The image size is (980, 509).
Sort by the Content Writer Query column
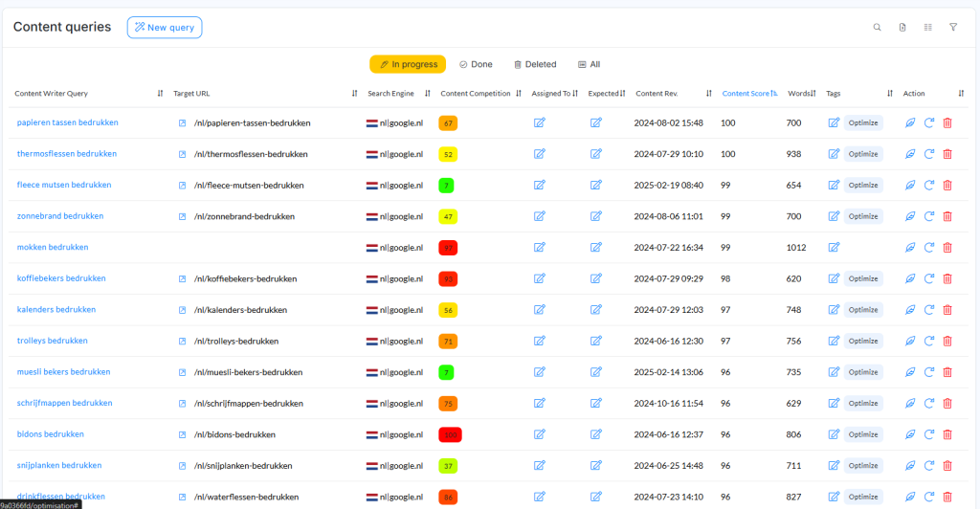(161, 94)
